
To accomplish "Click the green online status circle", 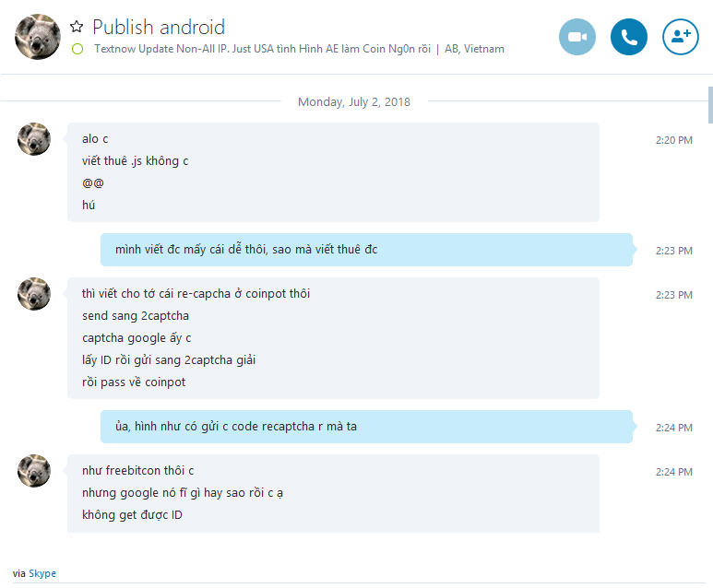I will point(77,49).
